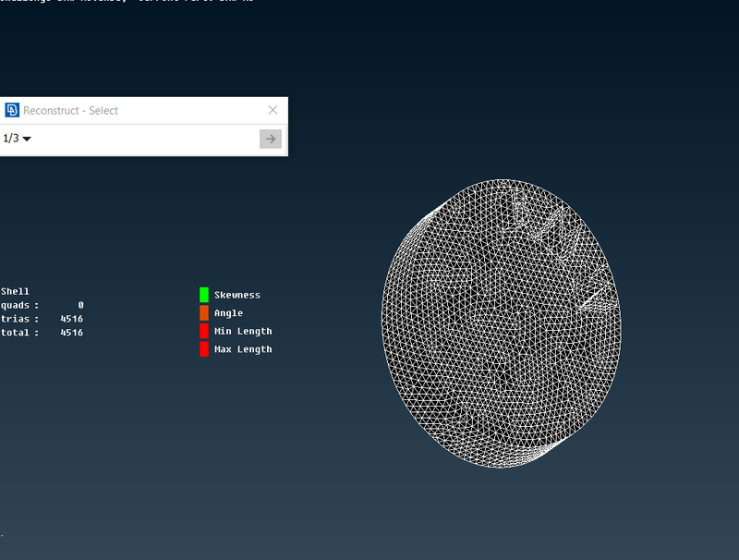
Task: Open the 1/3 step dropdown
Action: 17,139
